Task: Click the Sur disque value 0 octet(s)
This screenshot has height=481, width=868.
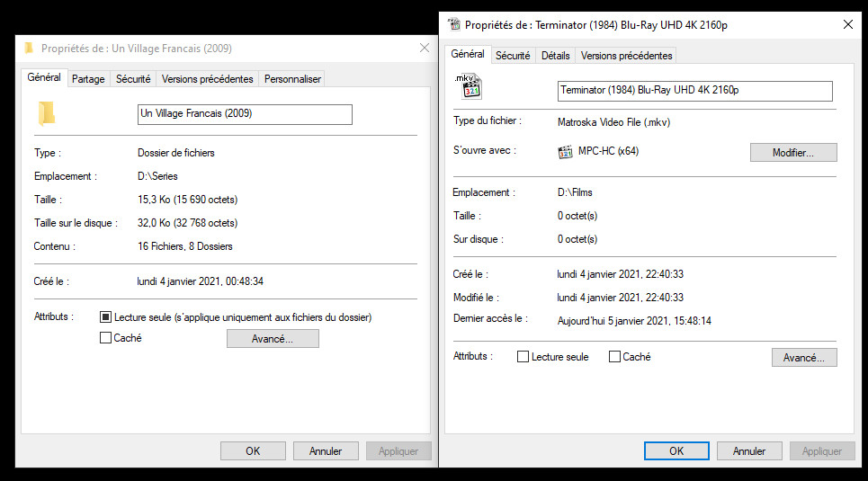Action: click(x=577, y=239)
